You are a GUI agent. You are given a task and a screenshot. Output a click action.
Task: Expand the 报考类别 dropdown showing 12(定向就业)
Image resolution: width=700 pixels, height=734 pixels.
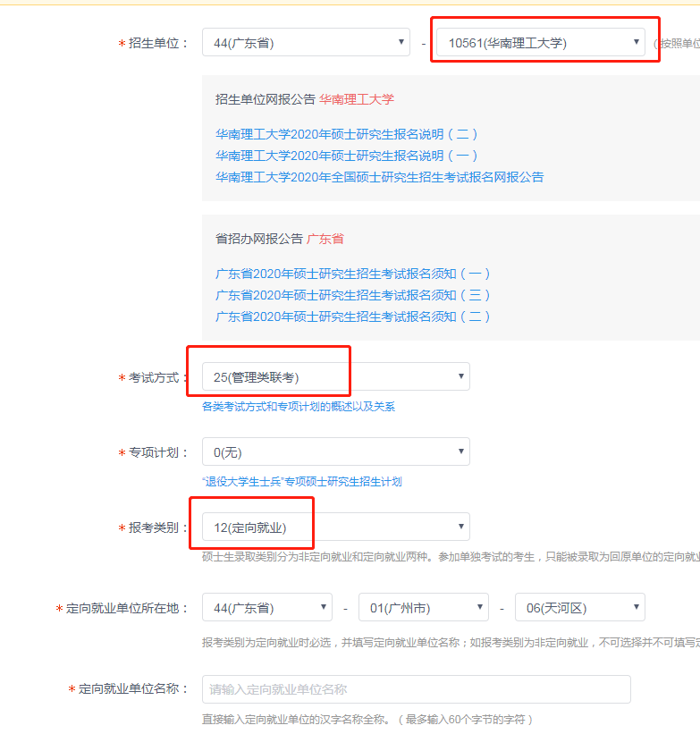(x=335, y=527)
